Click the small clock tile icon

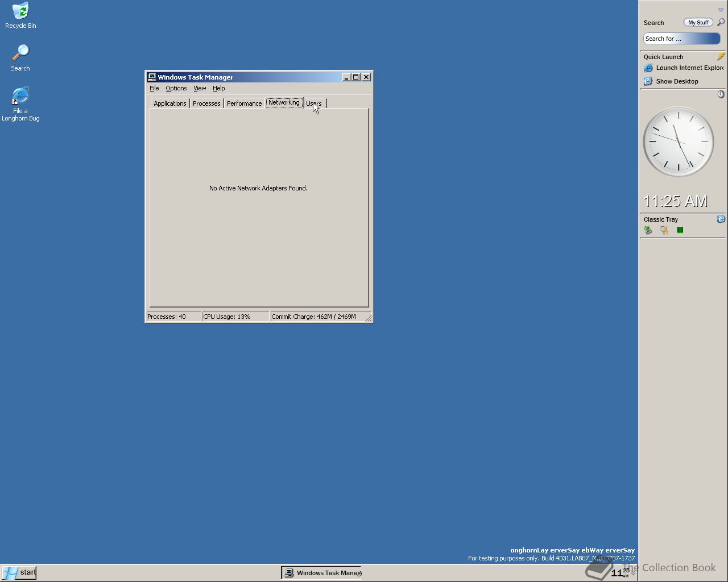coord(721,94)
